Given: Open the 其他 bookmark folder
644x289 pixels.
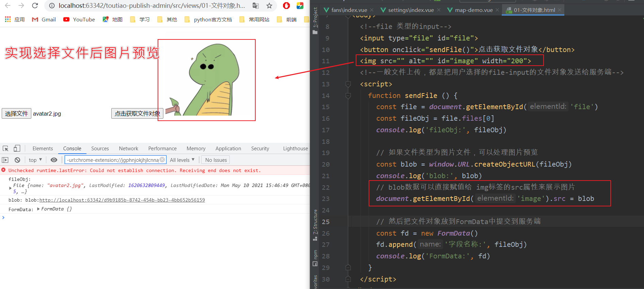Looking at the screenshot, I should pyautogui.click(x=167, y=19).
